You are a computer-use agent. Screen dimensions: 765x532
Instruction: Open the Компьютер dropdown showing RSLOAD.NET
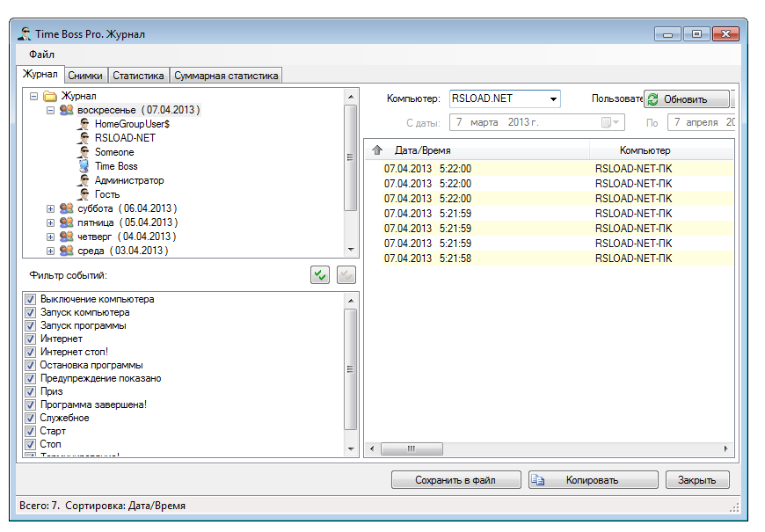point(553,98)
